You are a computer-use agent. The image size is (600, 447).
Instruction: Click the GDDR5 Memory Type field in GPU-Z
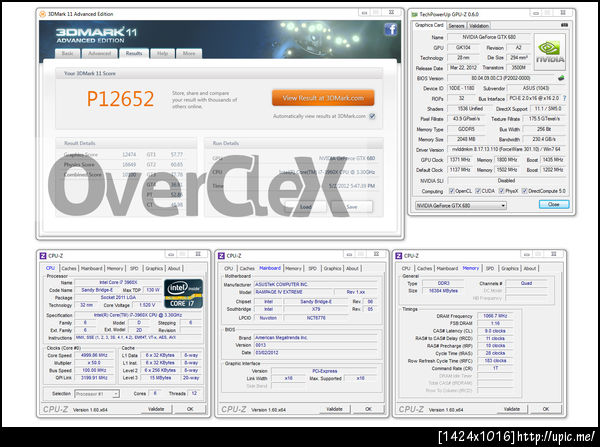(466, 129)
